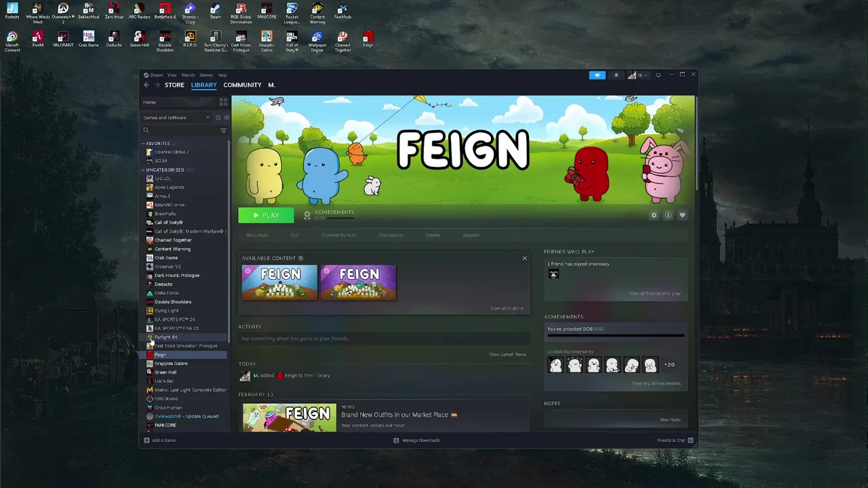Open the Help menu

tap(222, 75)
